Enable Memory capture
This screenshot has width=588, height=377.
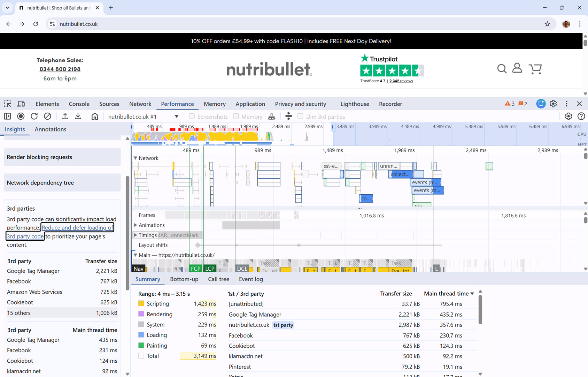click(236, 116)
